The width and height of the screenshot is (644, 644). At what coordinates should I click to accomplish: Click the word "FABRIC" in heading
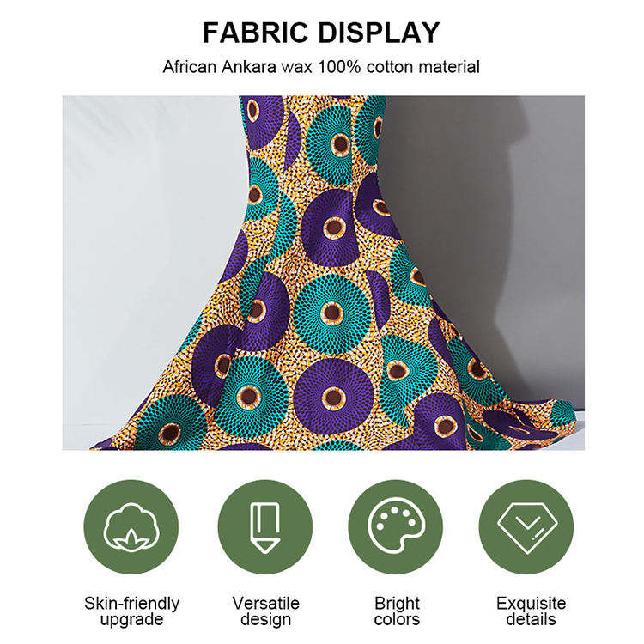click(x=255, y=33)
